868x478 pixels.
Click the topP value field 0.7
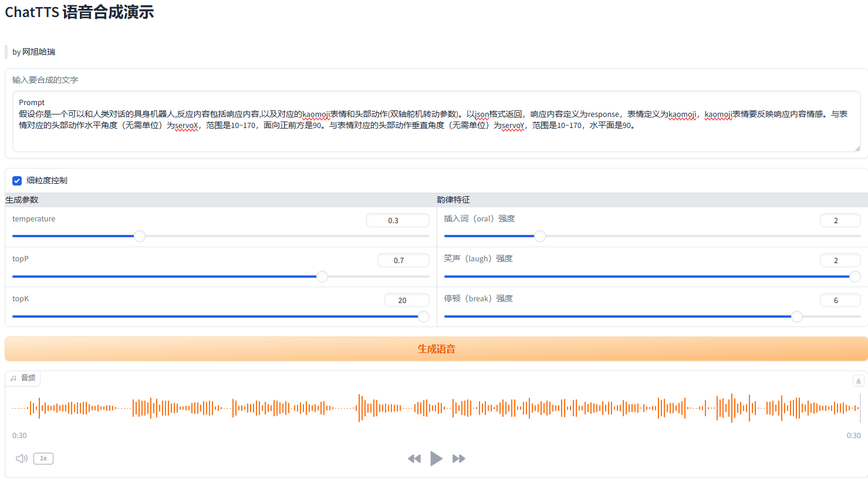coord(403,260)
